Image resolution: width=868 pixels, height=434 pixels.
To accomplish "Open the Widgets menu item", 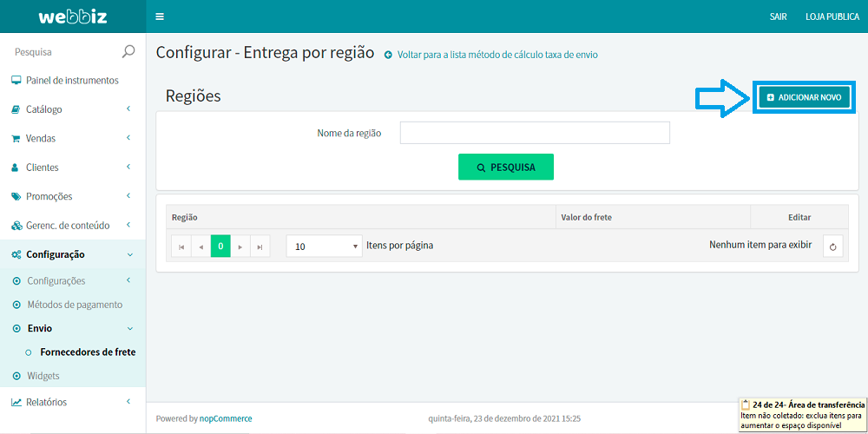I will [43, 376].
